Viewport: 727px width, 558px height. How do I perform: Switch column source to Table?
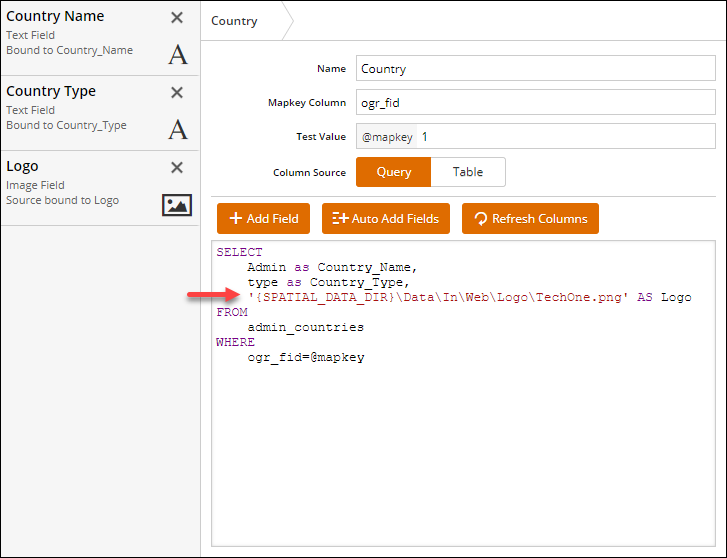[467, 172]
